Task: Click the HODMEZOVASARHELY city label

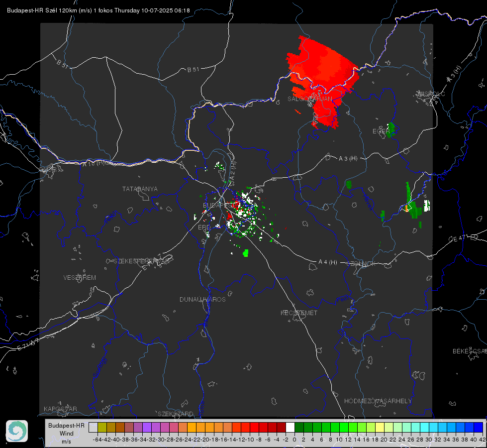Action: click(x=378, y=401)
